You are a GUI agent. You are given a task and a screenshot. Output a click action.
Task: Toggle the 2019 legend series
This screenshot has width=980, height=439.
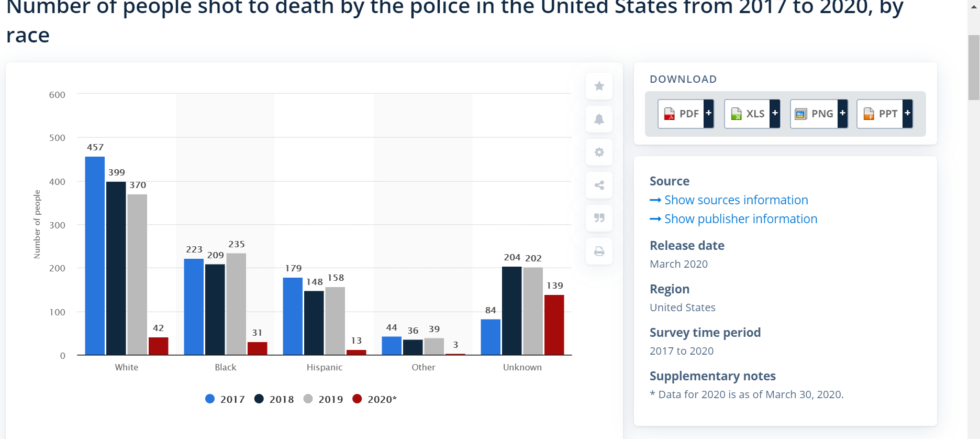coord(324,399)
